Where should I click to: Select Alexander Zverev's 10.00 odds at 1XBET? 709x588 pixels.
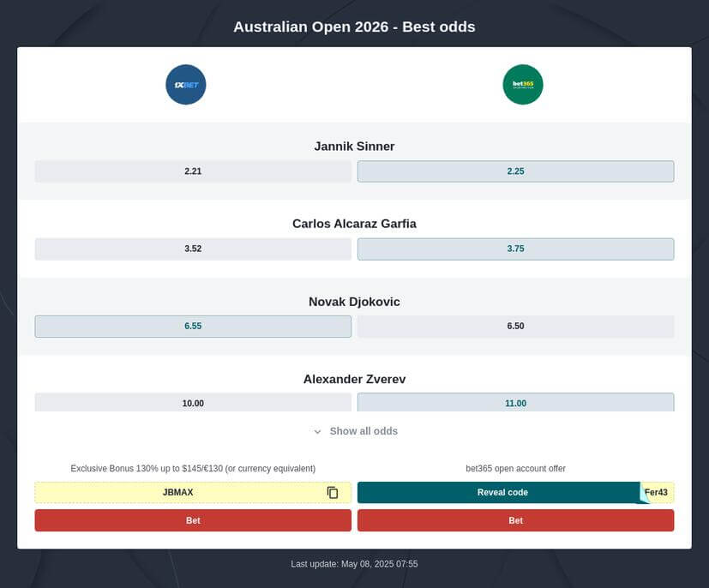193,401
